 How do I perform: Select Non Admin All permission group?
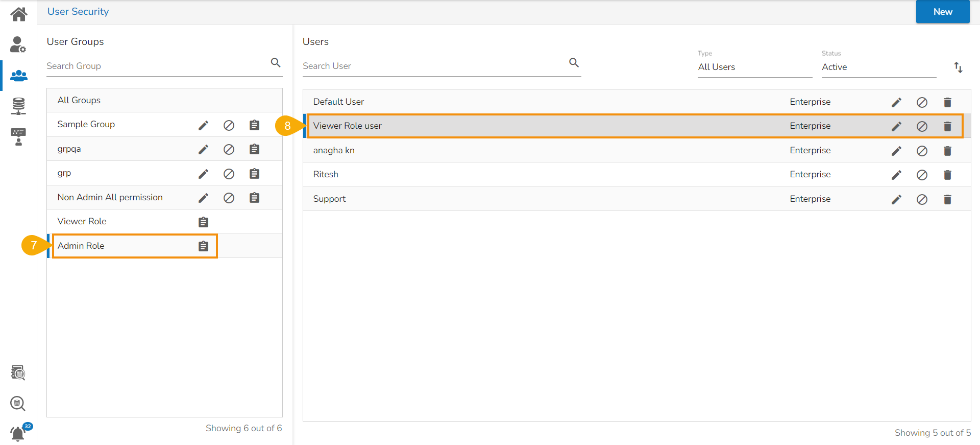point(110,197)
